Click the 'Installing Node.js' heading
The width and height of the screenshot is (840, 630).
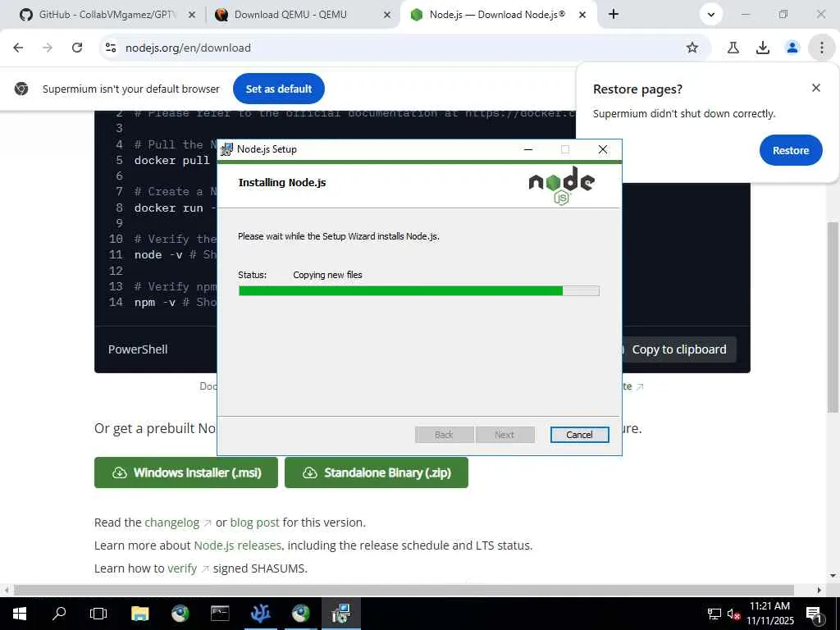[282, 183]
